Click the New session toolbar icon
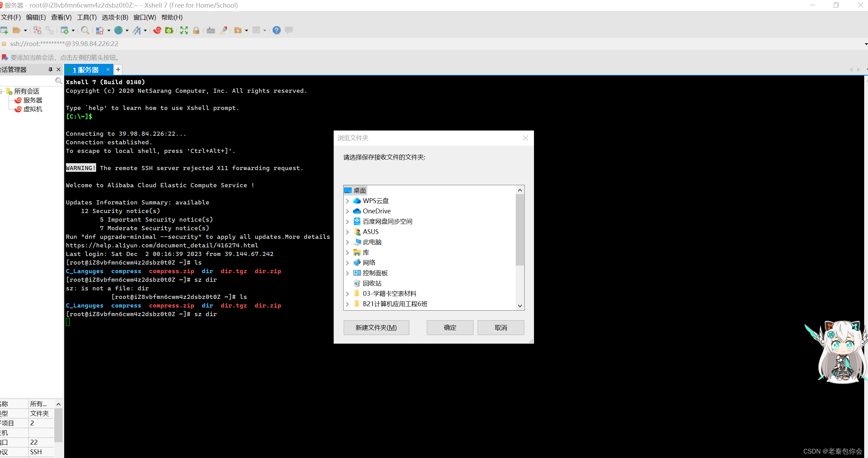This screenshot has height=458, width=868. coord(4,30)
